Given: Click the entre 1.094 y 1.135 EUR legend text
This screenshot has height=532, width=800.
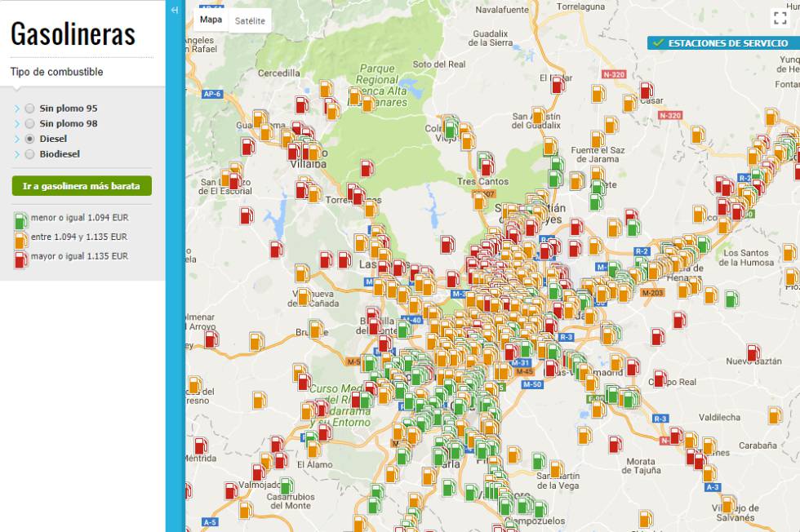Looking at the screenshot, I should tap(79, 237).
